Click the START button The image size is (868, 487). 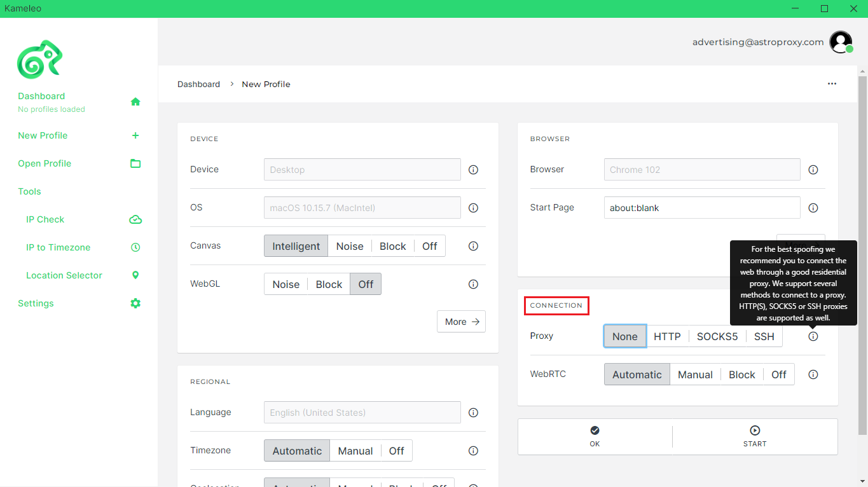coord(755,436)
